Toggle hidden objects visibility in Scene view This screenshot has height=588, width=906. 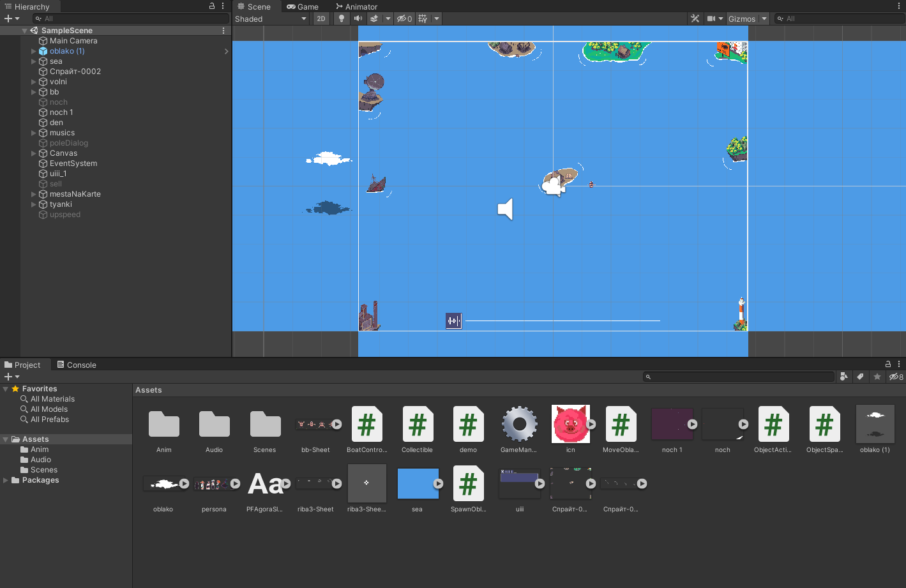(404, 19)
